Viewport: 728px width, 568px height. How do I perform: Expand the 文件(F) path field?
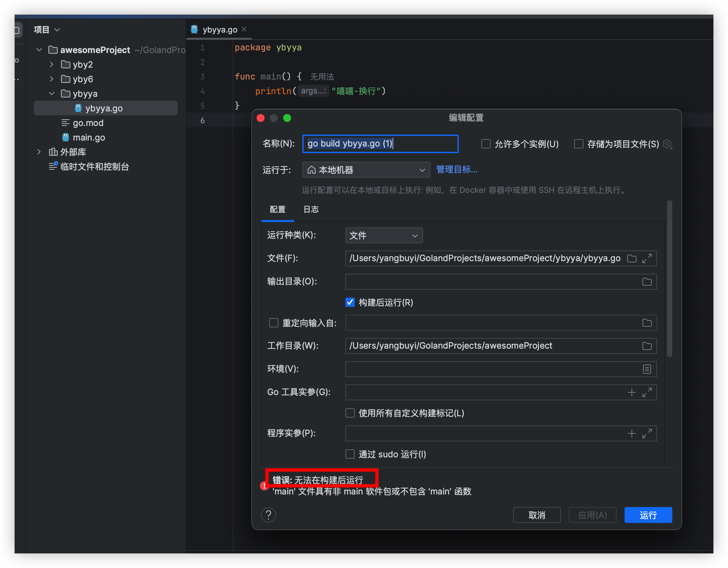coord(647,258)
